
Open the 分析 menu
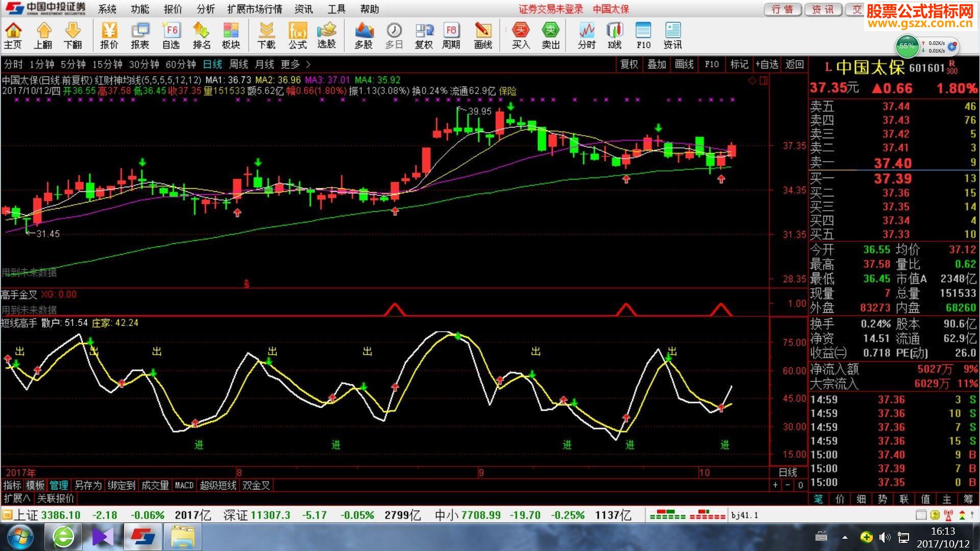click(205, 9)
